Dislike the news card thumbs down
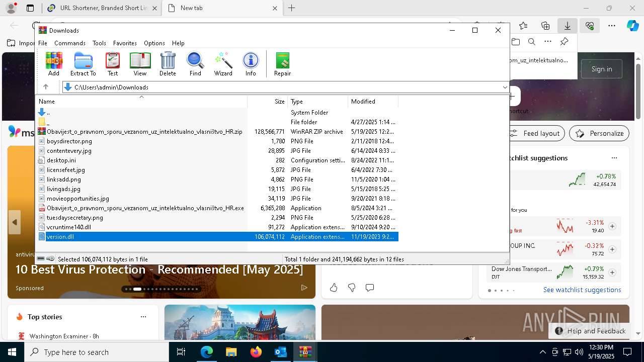The height and width of the screenshot is (362, 644). click(x=352, y=288)
